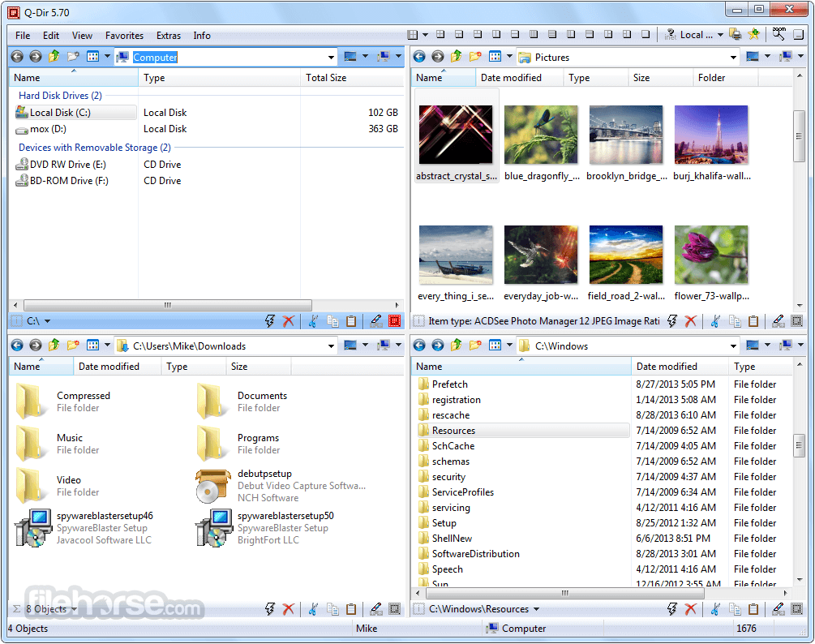Sort by Total Size column header
Viewport: 815px width, 644px height.
point(326,78)
